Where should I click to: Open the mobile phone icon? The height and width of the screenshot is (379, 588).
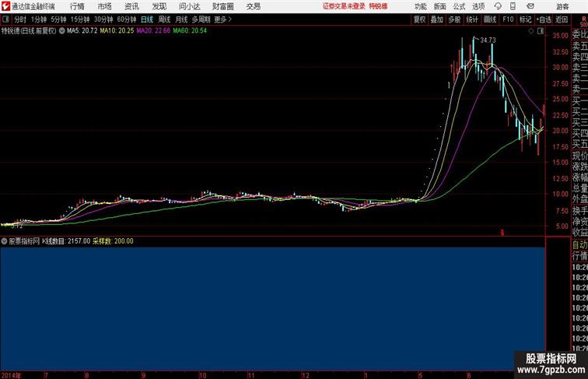click(513, 6)
